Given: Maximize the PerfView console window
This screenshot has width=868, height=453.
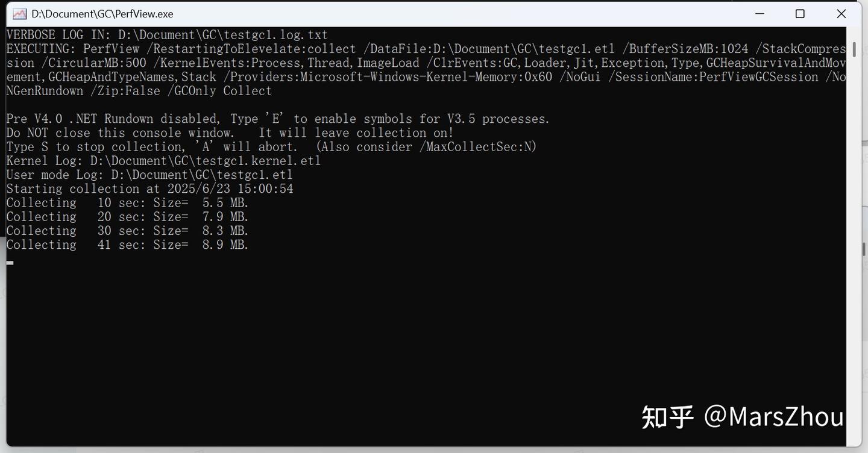Looking at the screenshot, I should pyautogui.click(x=800, y=14).
